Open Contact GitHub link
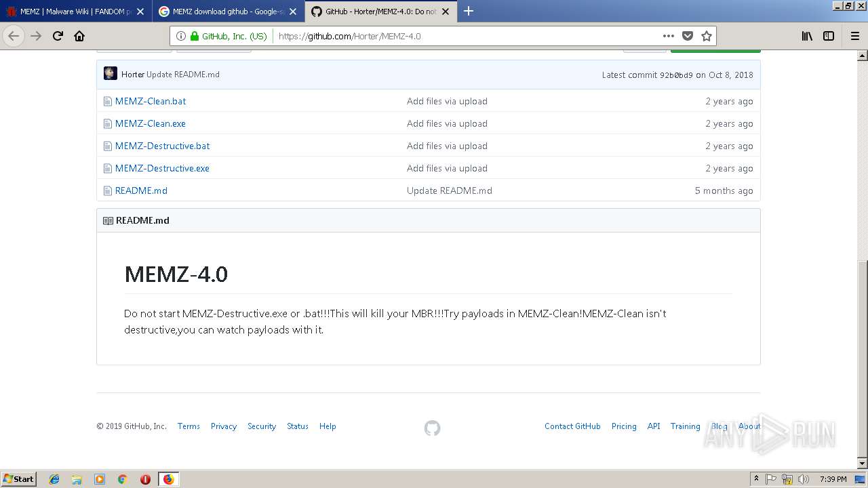 point(572,426)
